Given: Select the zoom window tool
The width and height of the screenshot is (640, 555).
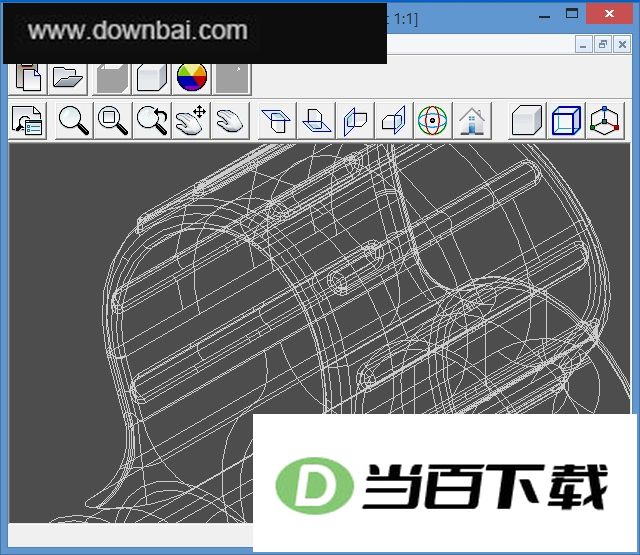Looking at the screenshot, I should pyautogui.click(x=112, y=121).
